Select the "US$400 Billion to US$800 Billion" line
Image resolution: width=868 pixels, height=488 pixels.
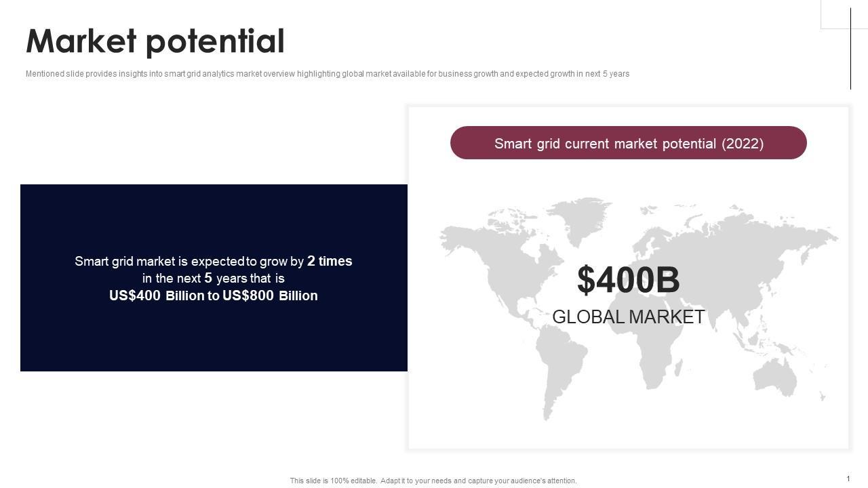tap(213, 296)
